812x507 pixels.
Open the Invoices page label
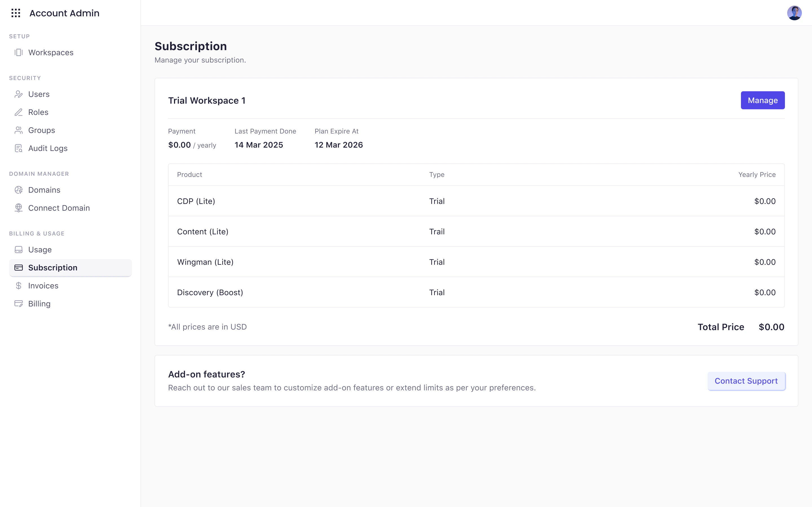[x=43, y=286]
